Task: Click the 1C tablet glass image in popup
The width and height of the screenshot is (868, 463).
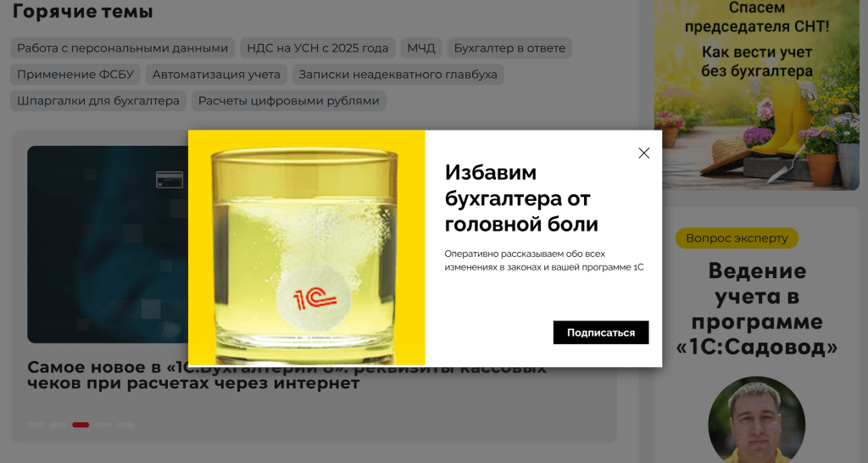Action: point(307,248)
